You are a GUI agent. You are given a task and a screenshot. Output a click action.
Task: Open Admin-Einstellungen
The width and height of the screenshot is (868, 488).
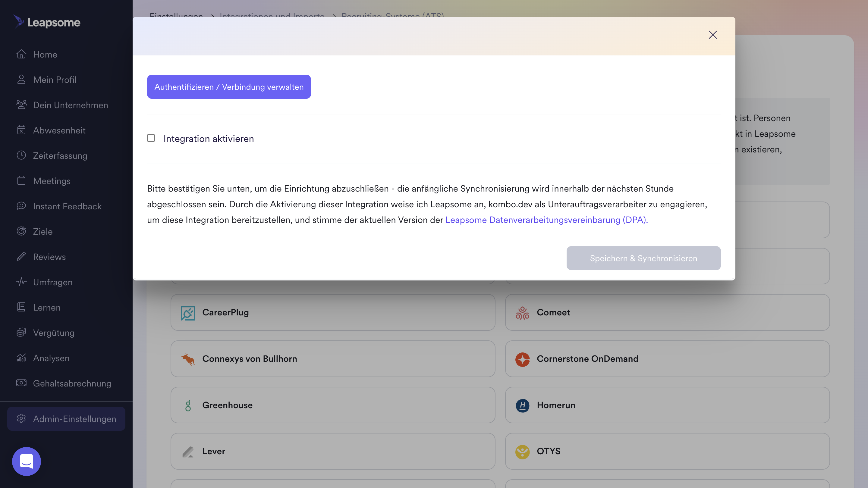66,419
